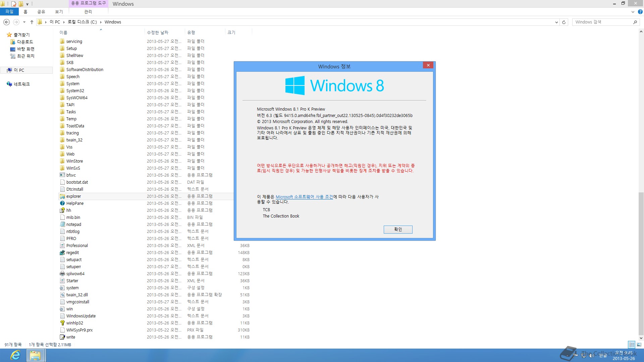The image size is (644, 362).
Task: Select 즐겨찾기 in navigation pane
Action: [x=21, y=35]
